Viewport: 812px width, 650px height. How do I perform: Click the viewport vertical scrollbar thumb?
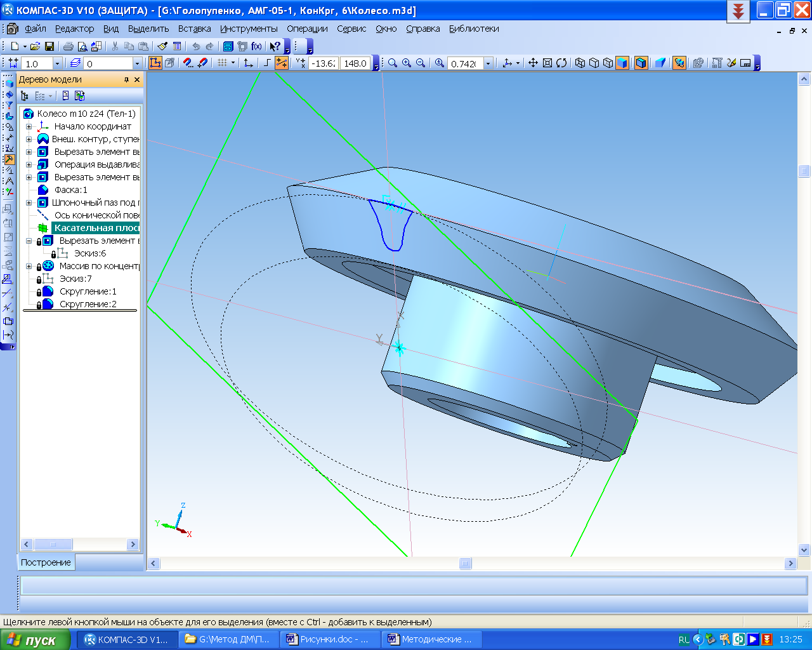point(804,171)
